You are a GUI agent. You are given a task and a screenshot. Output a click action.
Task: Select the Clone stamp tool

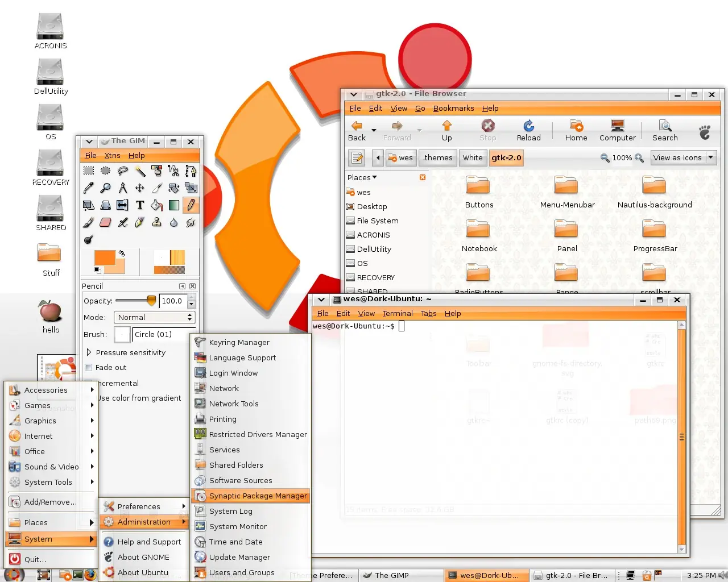pyautogui.click(x=157, y=222)
